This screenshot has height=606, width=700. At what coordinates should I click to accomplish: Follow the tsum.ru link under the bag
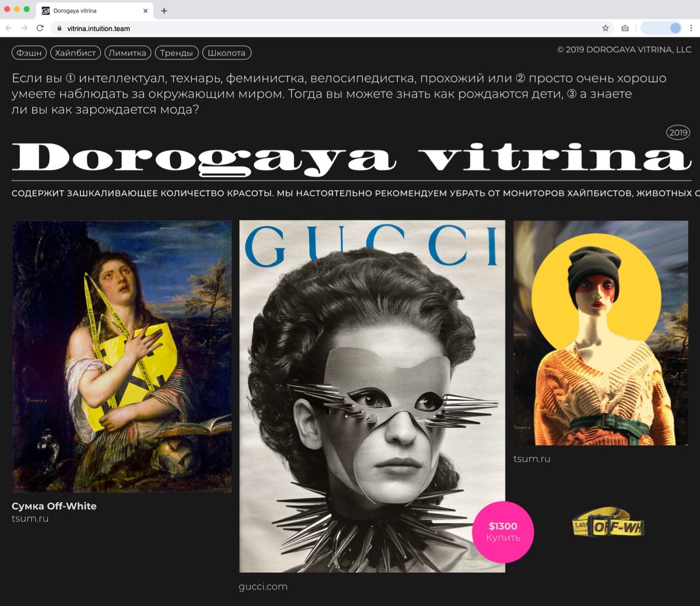tap(30, 518)
